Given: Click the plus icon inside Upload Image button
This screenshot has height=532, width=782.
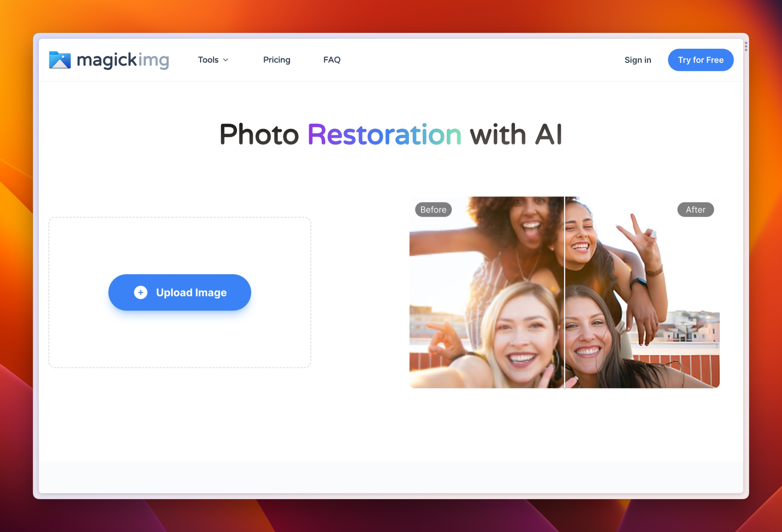Looking at the screenshot, I should point(140,292).
